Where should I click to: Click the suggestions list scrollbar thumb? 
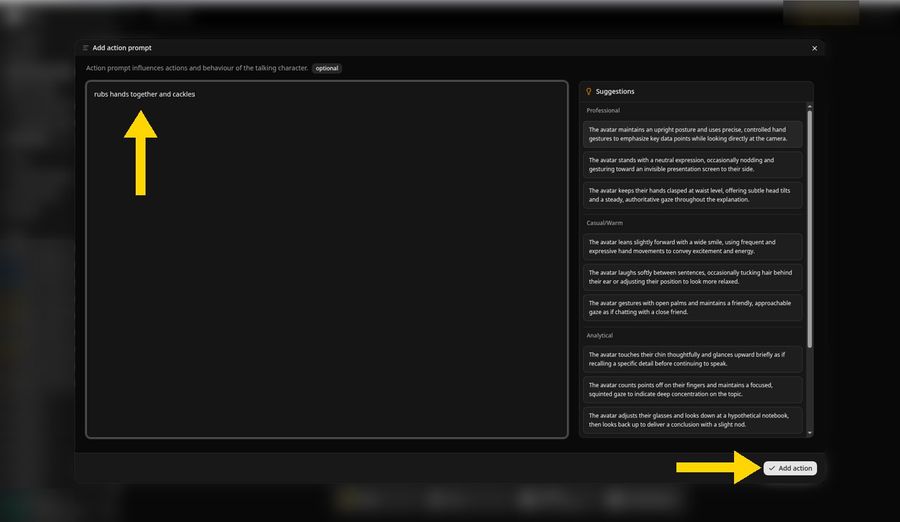click(x=810, y=229)
